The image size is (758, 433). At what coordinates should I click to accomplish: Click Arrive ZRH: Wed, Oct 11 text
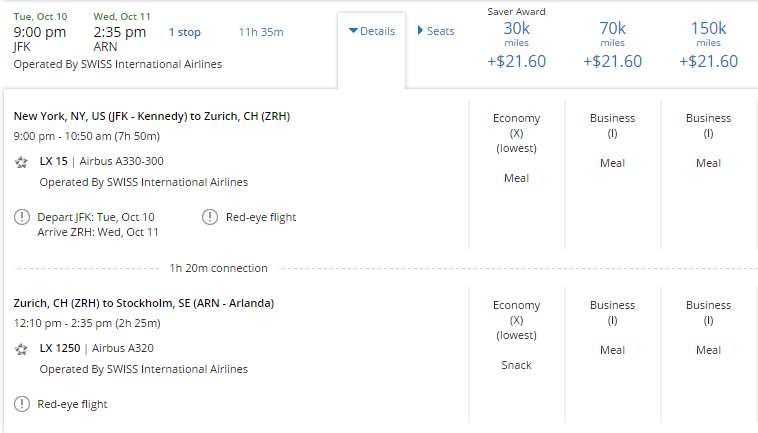tap(98, 232)
